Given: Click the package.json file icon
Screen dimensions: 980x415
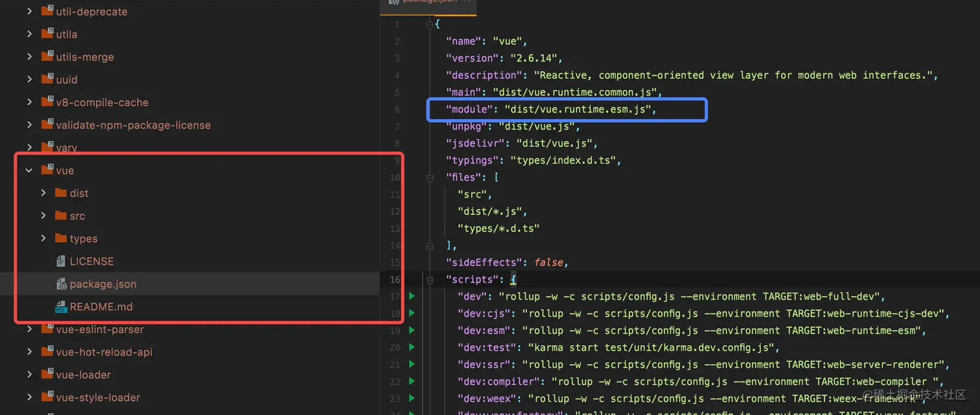Looking at the screenshot, I should coord(61,284).
